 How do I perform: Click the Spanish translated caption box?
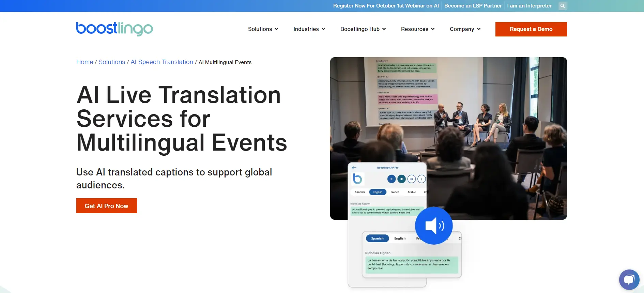click(412, 265)
